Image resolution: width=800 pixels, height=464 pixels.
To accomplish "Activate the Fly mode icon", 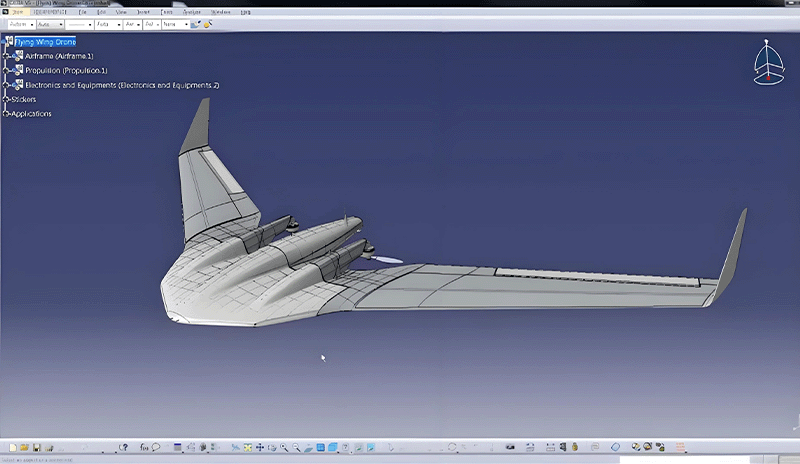I will 235,448.
